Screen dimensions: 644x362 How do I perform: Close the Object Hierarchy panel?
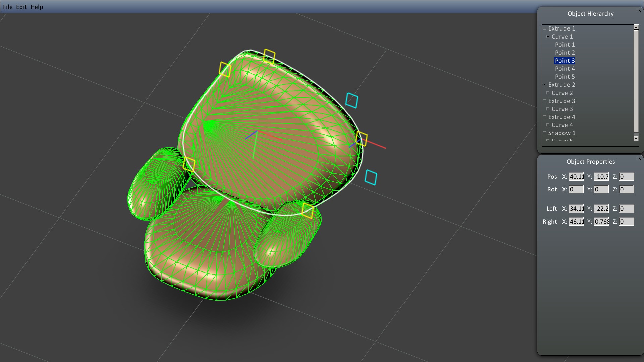pyautogui.click(x=639, y=11)
